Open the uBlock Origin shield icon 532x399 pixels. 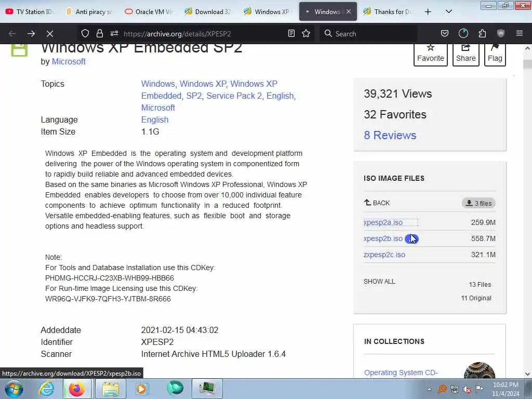coord(501,33)
